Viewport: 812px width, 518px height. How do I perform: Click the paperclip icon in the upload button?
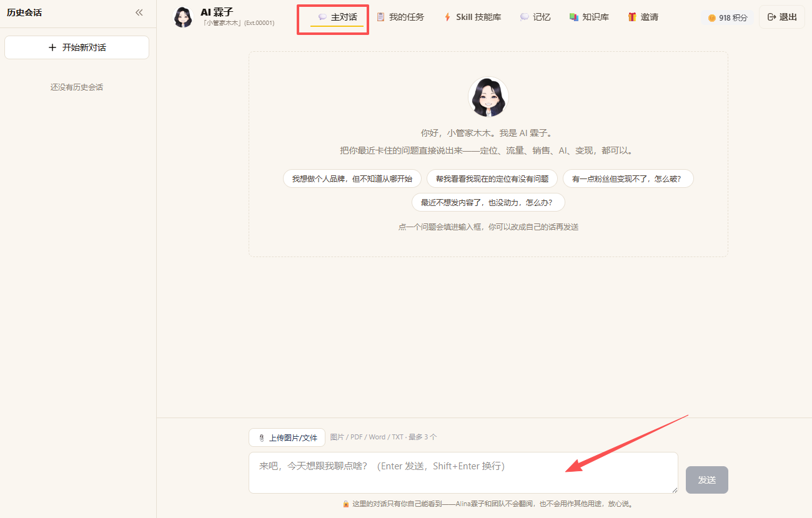(262, 438)
